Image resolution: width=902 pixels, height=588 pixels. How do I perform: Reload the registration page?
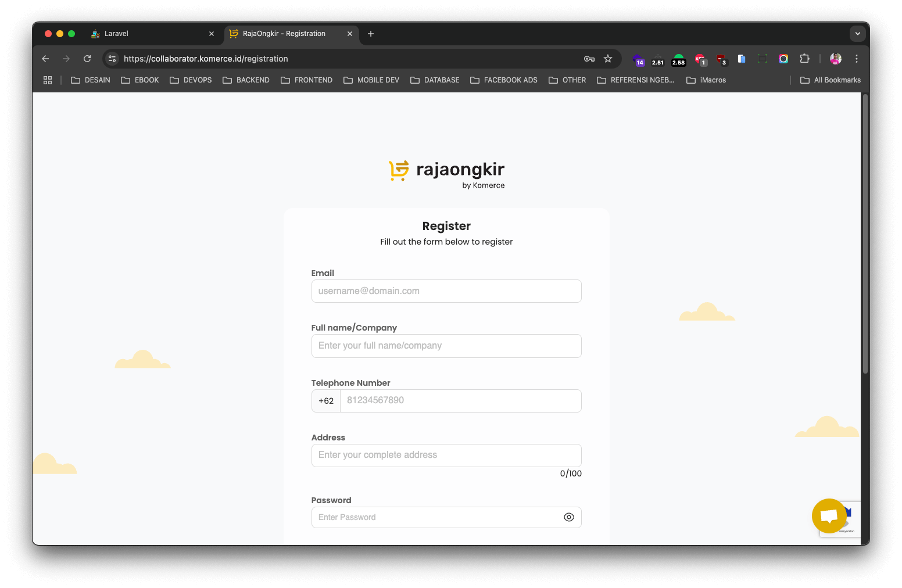(87, 59)
